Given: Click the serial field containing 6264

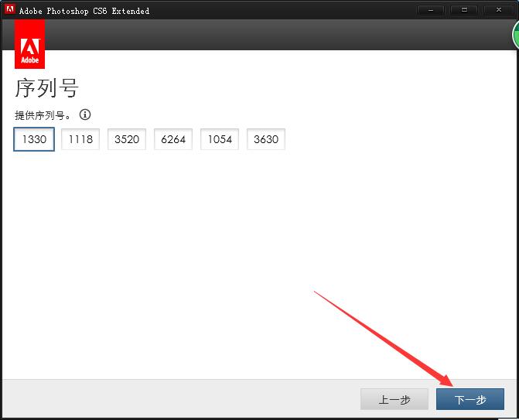Looking at the screenshot, I should [173, 139].
